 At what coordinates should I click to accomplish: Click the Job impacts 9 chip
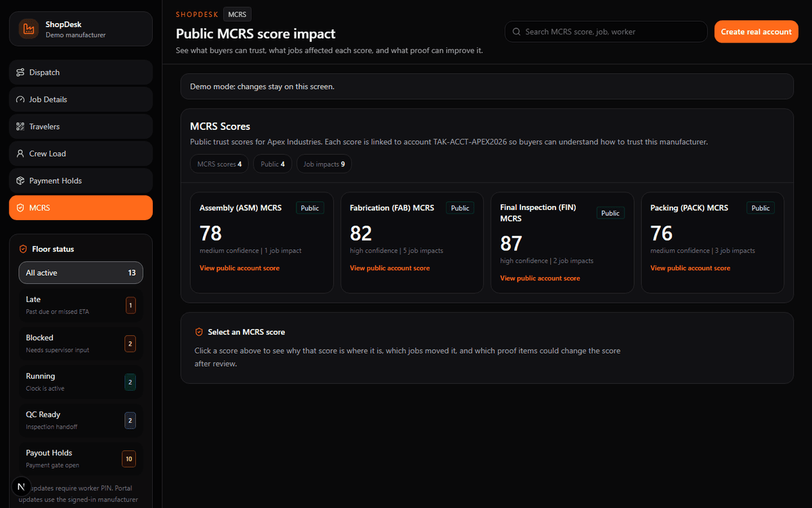coord(324,164)
